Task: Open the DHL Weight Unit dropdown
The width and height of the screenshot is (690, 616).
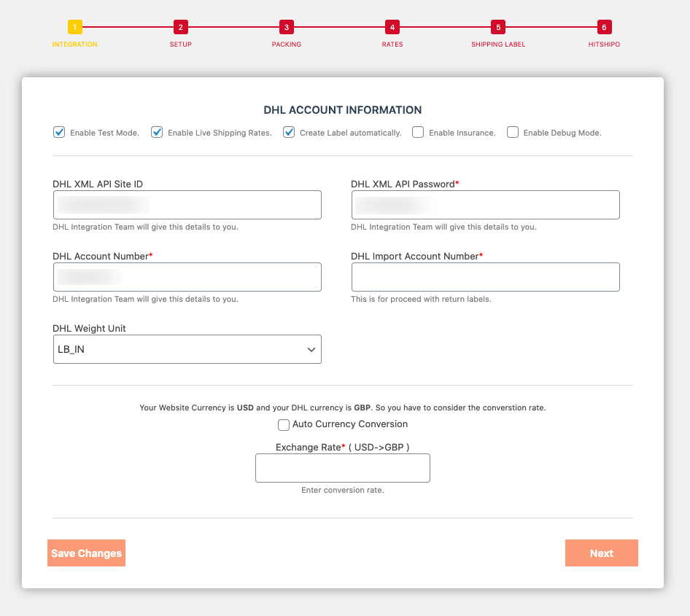Action: pos(187,350)
